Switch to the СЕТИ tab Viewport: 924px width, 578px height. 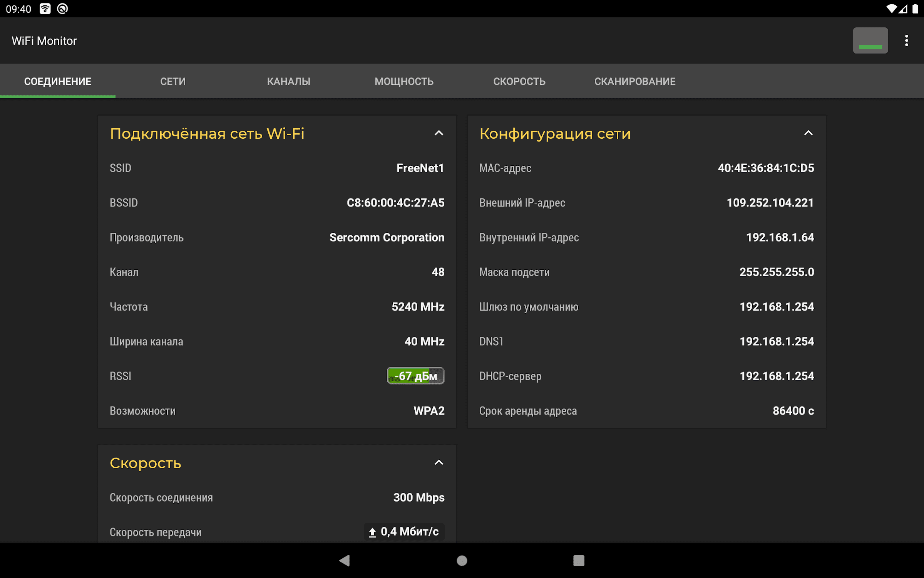173,81
